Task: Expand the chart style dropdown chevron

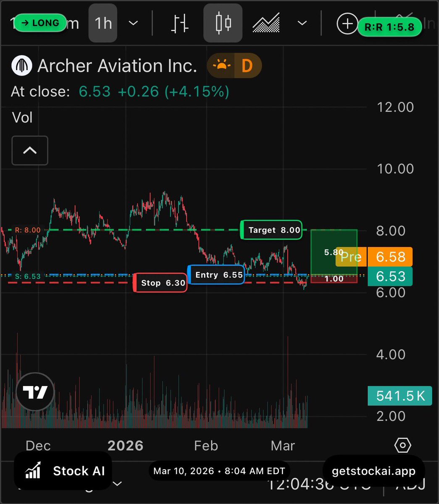Action: [302, 23]
